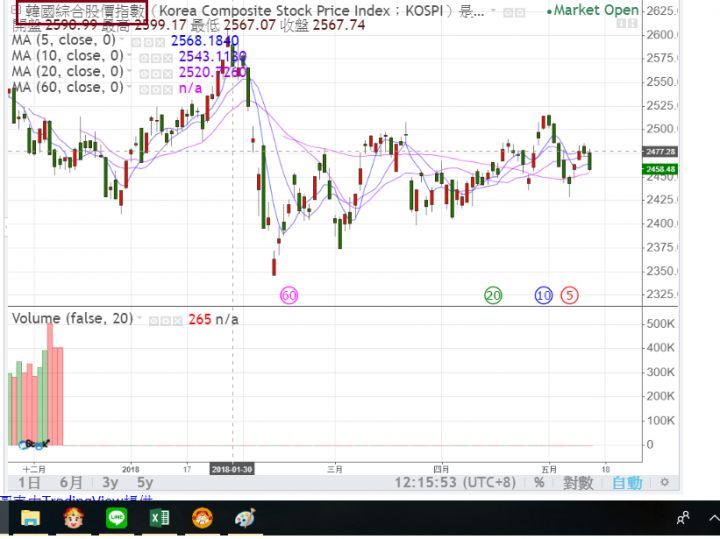Screen dimensions: 720x539
Task: Open LINE from the taskbar
Action: point(117,519)
